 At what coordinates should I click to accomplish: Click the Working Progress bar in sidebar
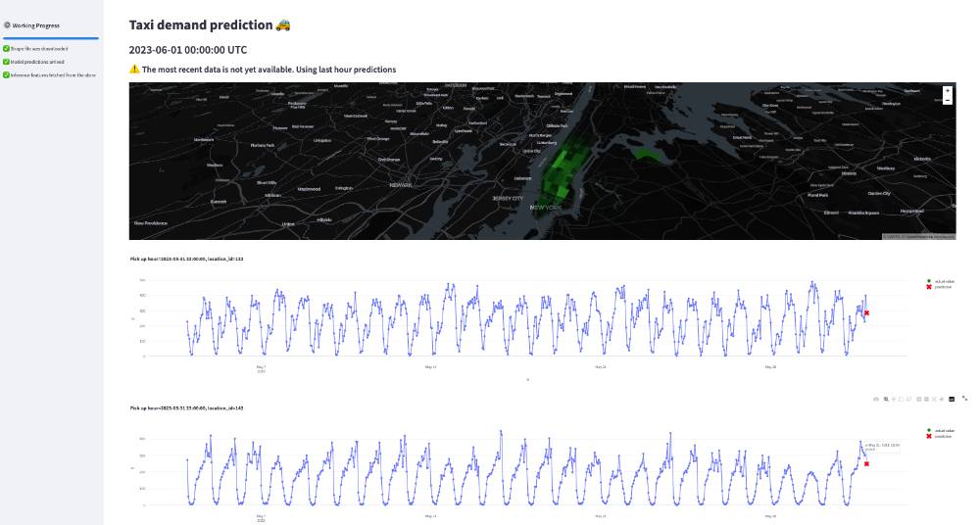tap(51, 38)
